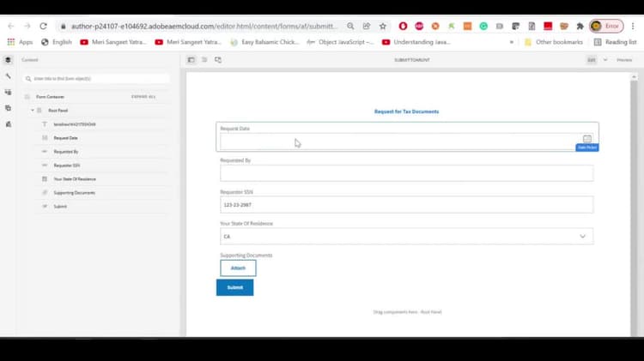Click EXPAND ALL in content tree

[x=143, y=97]
